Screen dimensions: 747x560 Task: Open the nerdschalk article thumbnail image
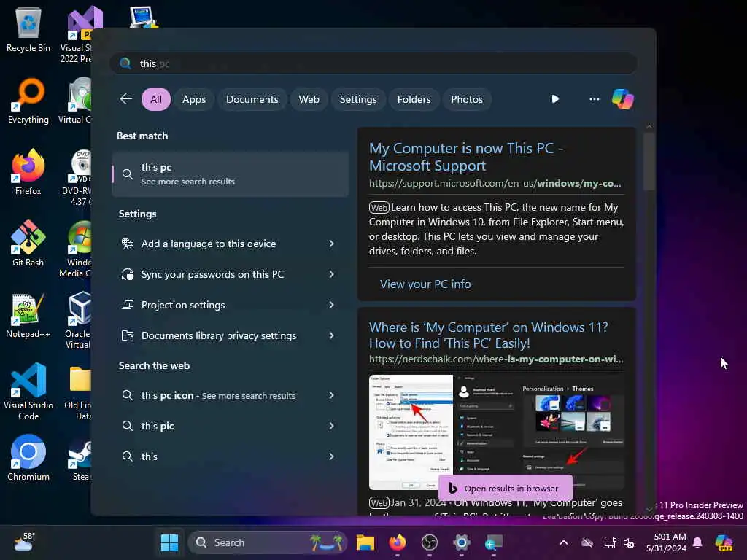496,432
